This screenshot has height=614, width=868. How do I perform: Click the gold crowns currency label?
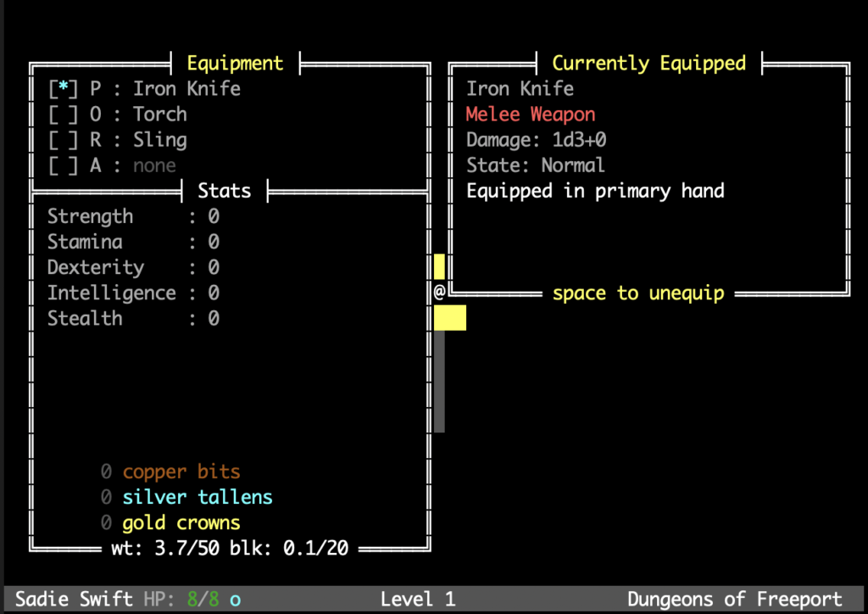click(181, 522)
